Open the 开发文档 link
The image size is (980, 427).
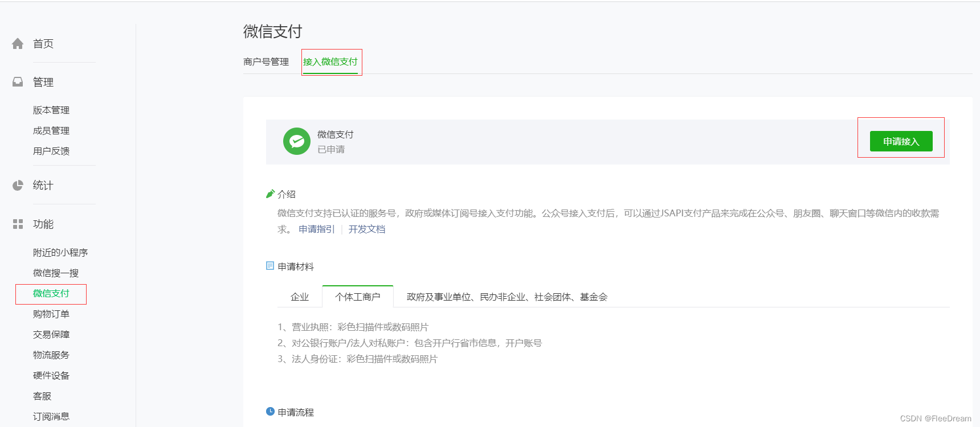367,229
